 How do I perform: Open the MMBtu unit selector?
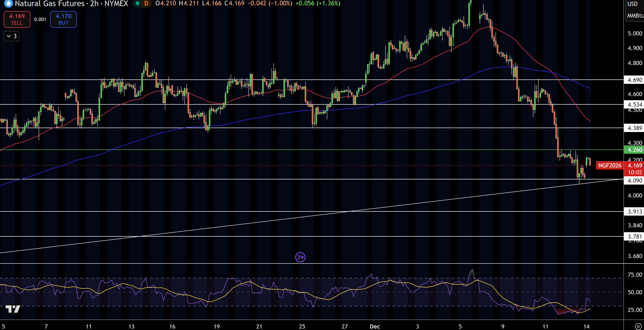[635, 16]
